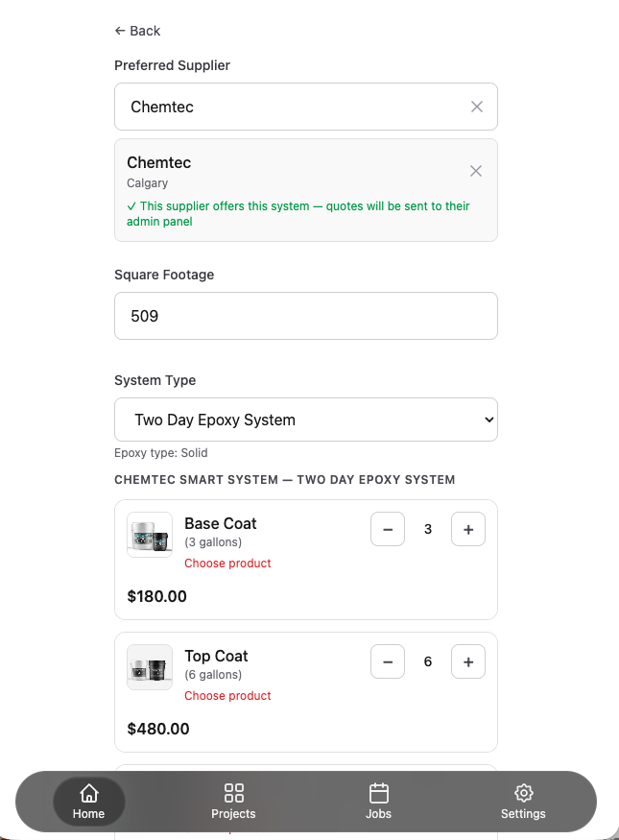Click the Square Footage input showing 509

tap(306, 316)
